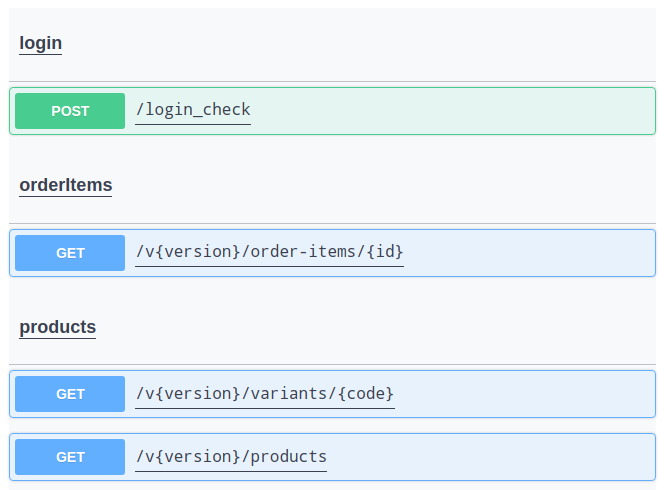Expand the POST /login_check operation row
The width and height of the screenshot is (666, 490).
click(x=333, y=111)
